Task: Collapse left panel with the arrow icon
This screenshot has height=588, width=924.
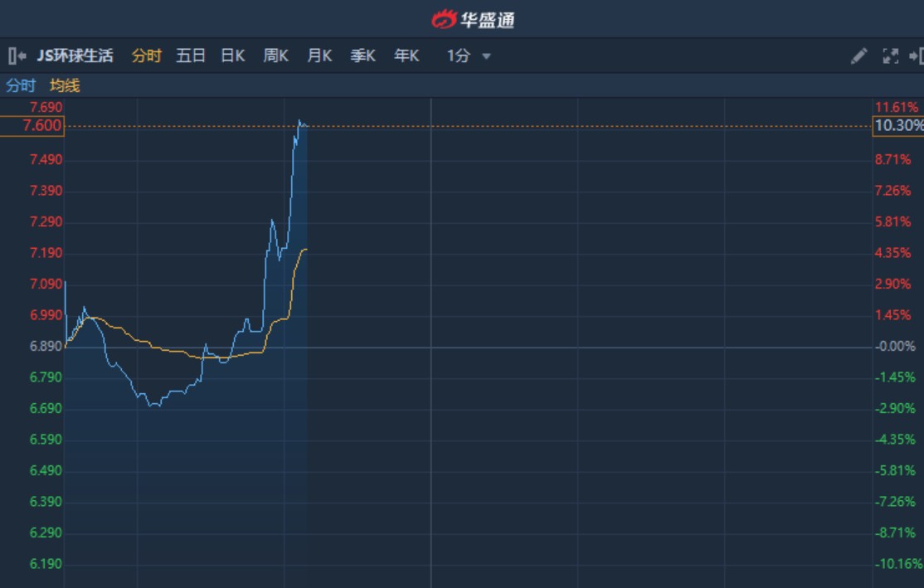Action: 17,56
